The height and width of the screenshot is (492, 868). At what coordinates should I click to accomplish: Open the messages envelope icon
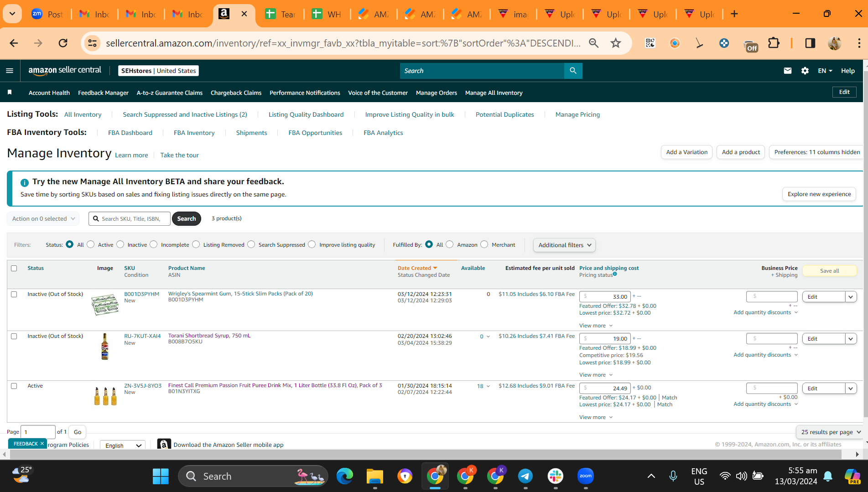787,71
